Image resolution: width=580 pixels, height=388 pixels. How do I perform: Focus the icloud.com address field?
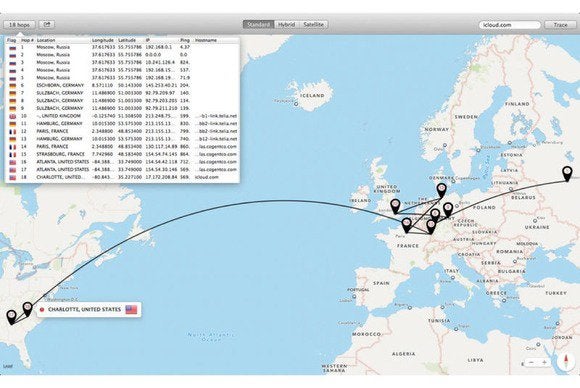click(510, 25)
